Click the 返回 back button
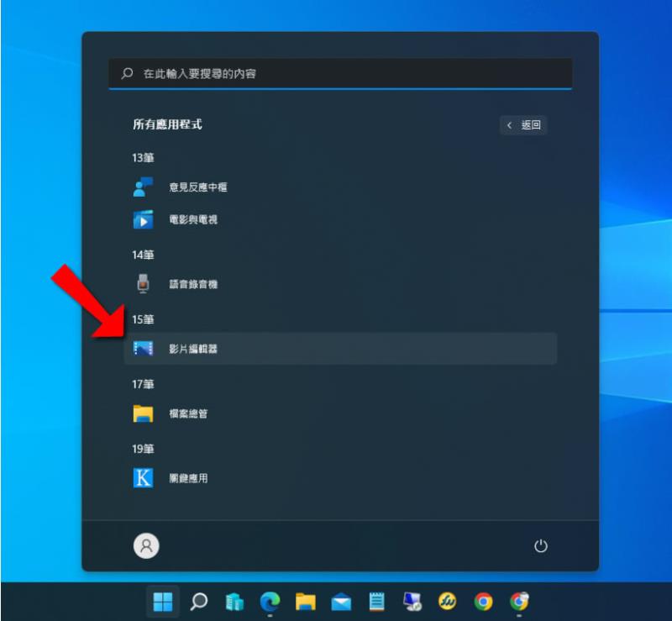Screen dimensions: 672x621 (x=523, y=125)
